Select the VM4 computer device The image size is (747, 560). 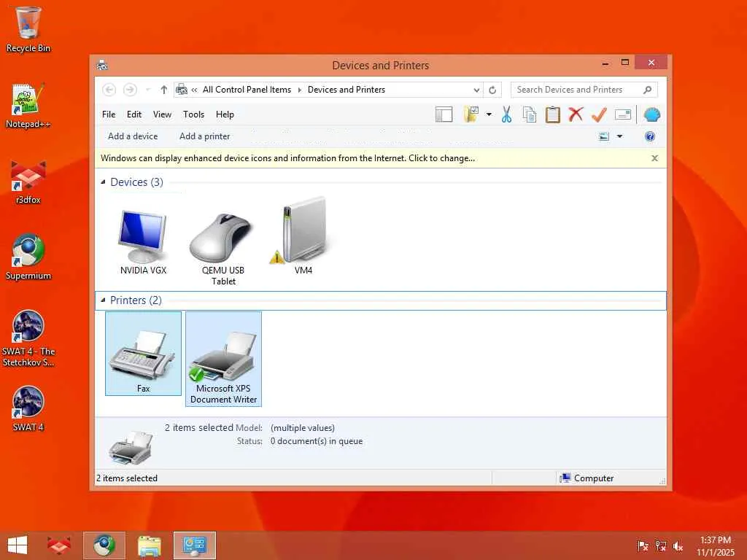(x=303, y=236)
